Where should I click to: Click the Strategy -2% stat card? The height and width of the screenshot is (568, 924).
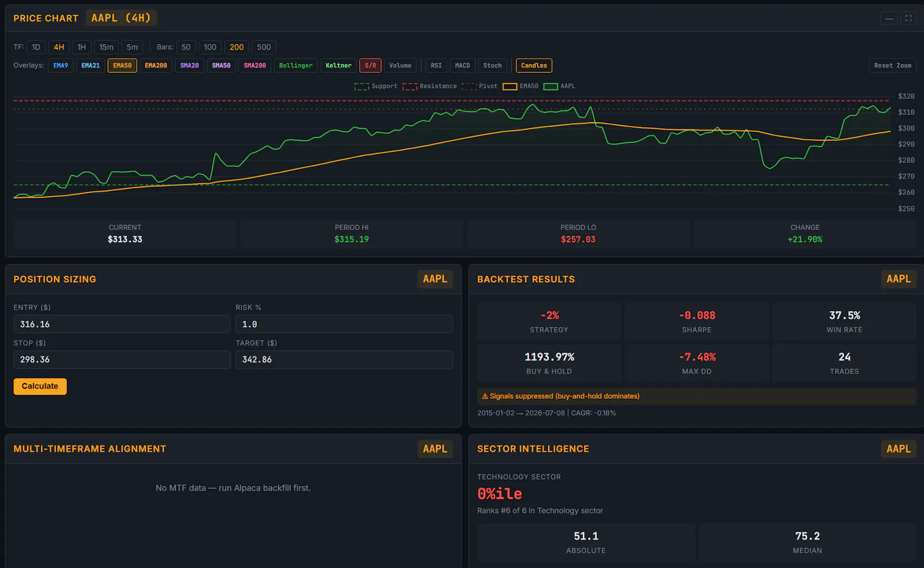tap(549, 322)
